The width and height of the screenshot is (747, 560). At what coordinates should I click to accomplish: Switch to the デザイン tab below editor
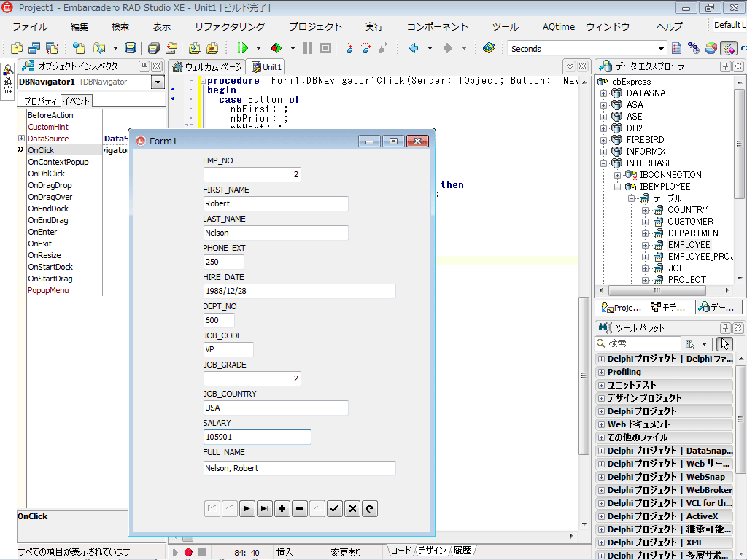tap(432, 551)
